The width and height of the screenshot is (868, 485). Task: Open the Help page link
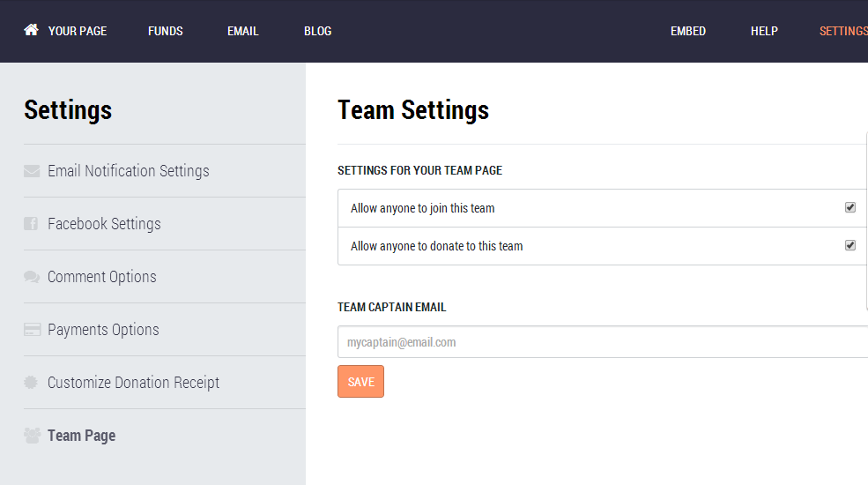pyautogui.click(x=765, y=31)
